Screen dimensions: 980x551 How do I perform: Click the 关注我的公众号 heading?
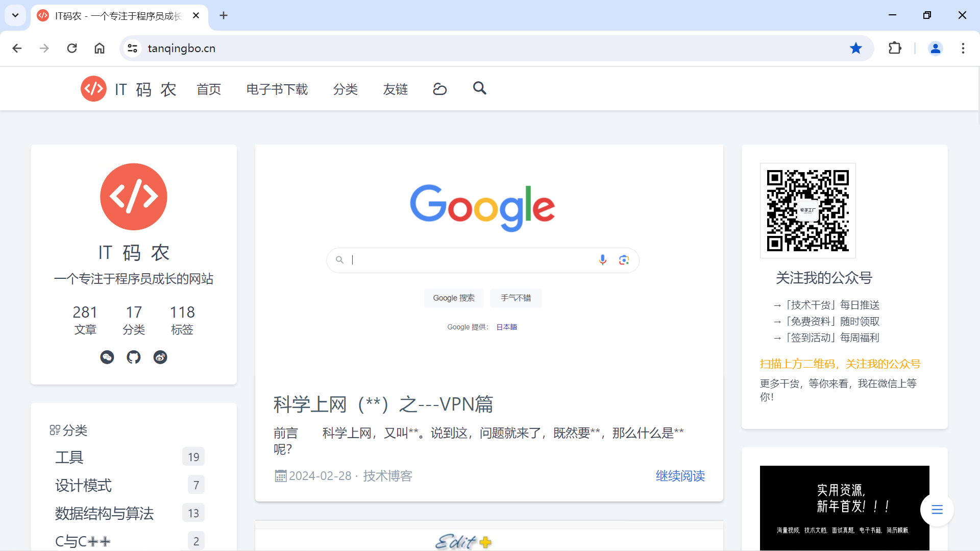tap(824, 278)
